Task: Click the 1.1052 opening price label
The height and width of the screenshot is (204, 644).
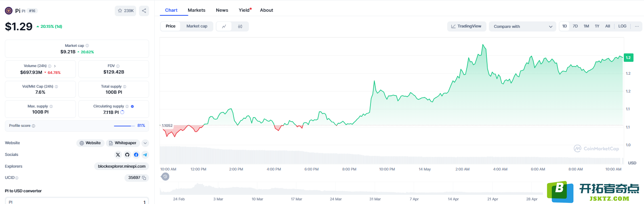Action: [167, 126]
